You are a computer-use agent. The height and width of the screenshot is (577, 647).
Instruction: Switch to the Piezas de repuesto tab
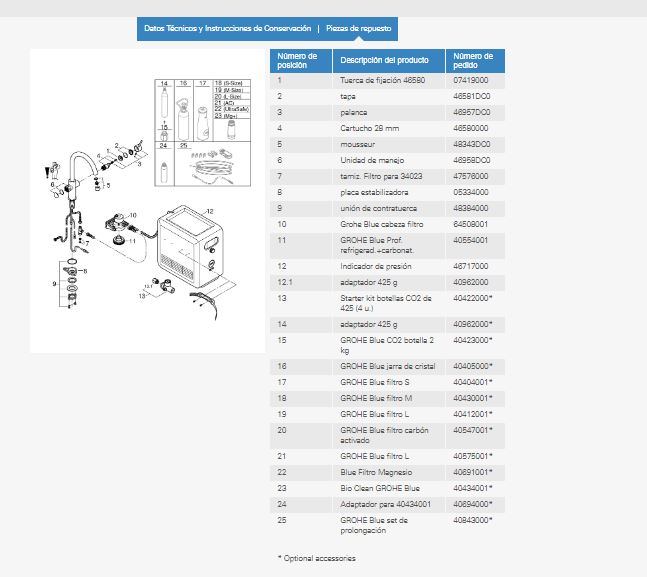[359, 28]
